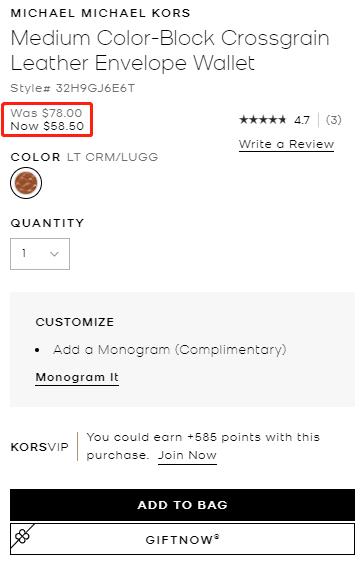Click the 4.7 rating score

tap(302, 120)
